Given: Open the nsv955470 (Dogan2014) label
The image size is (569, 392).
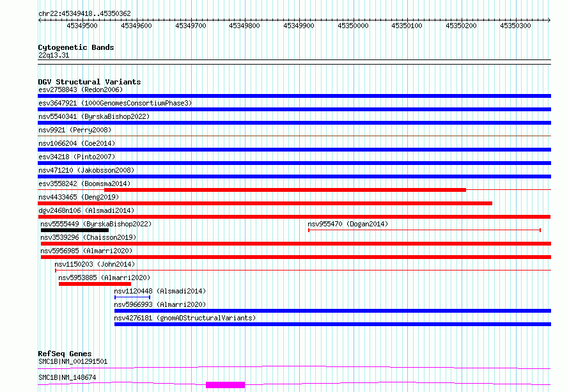Looking at the screenshot, I should (x=348, y=224).
